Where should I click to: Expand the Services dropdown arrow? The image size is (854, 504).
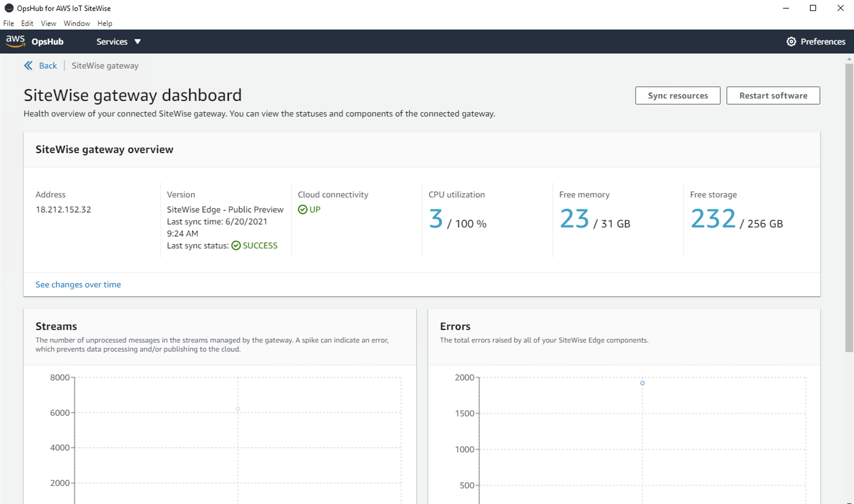[x=138, y=42]
